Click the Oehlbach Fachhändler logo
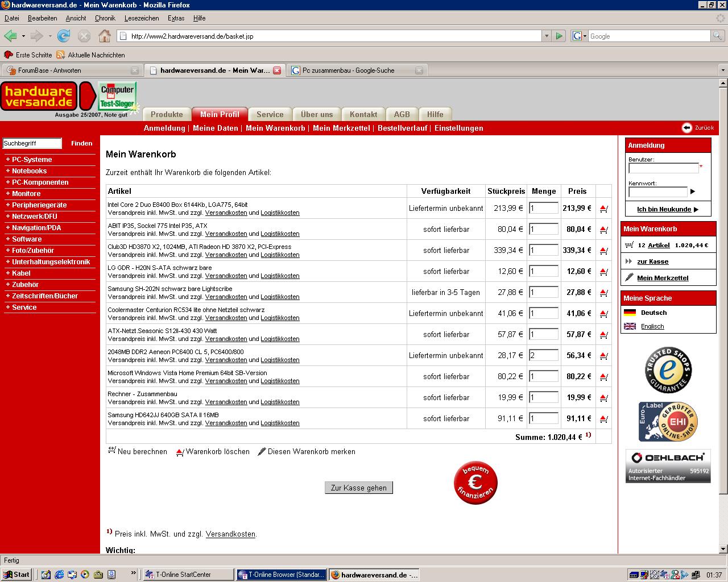728x582 pixels. [x=668, y=466]
